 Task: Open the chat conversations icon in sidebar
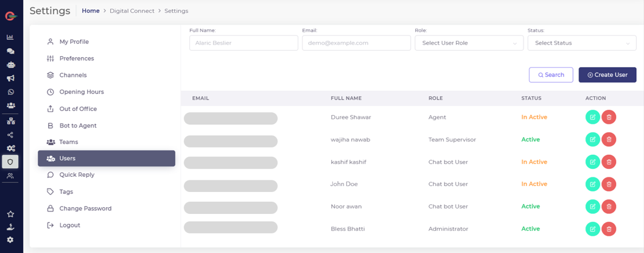click(x=10, y=51)
